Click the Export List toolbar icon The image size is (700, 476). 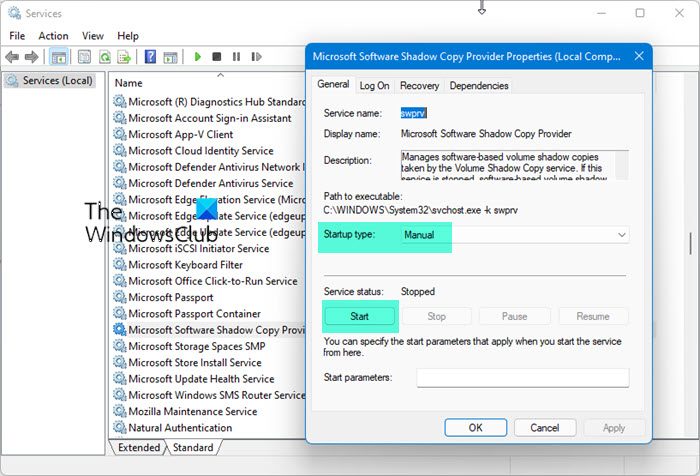[124, 57]
